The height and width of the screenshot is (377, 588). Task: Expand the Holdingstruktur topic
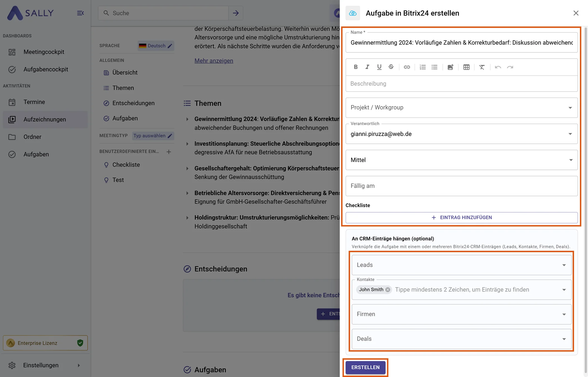(187, 218)
